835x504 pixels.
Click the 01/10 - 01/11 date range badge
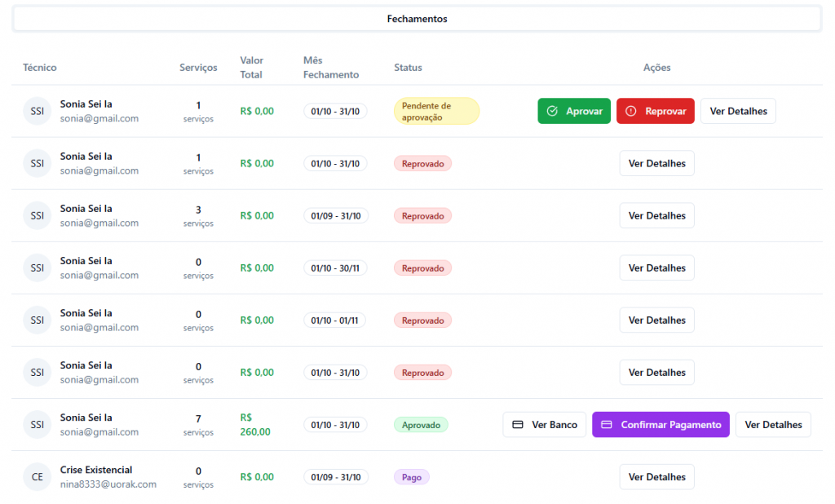[334, 321]
